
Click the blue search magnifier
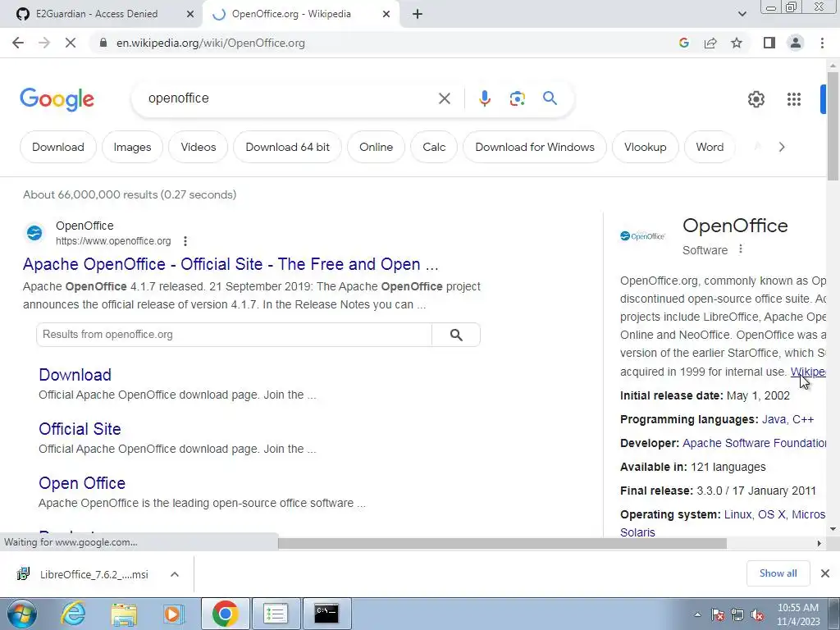click(550, 98)
